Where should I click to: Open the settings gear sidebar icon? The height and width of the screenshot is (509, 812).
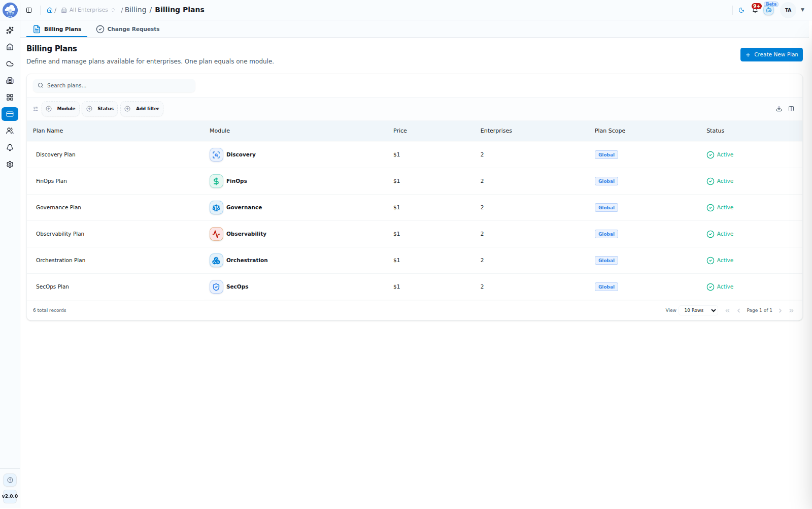coord(10,165)
